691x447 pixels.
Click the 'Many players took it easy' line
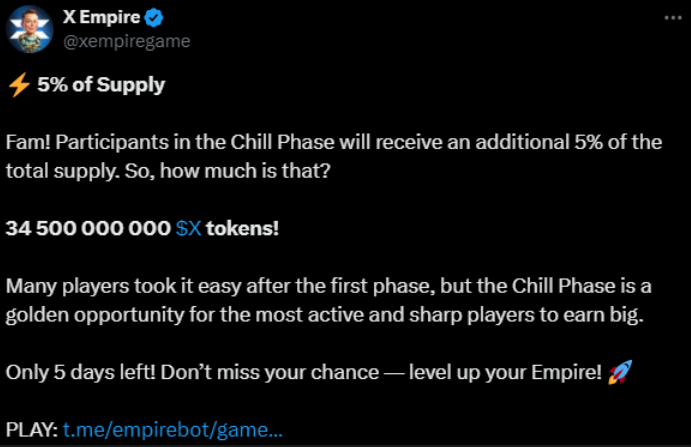point(328,287)
